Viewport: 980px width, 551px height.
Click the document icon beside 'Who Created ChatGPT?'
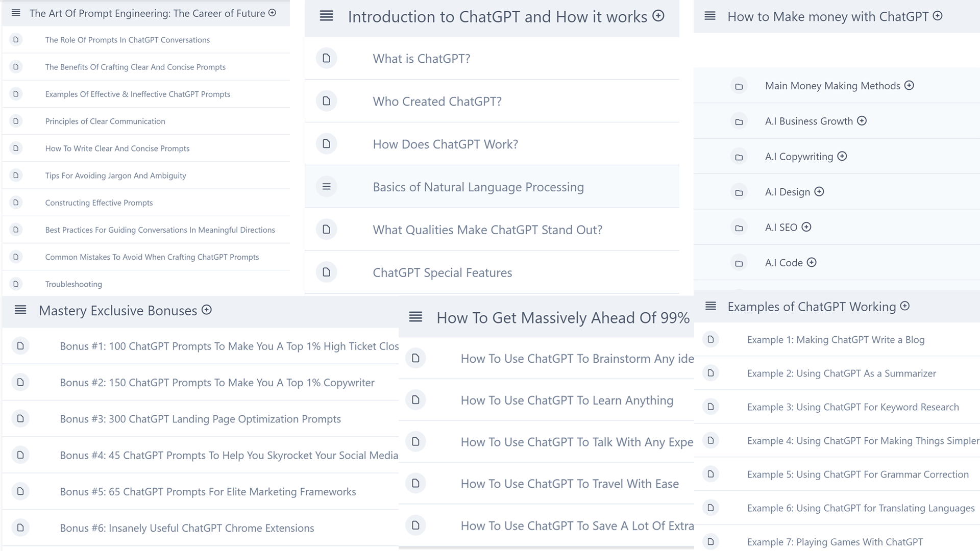point(327,101)
